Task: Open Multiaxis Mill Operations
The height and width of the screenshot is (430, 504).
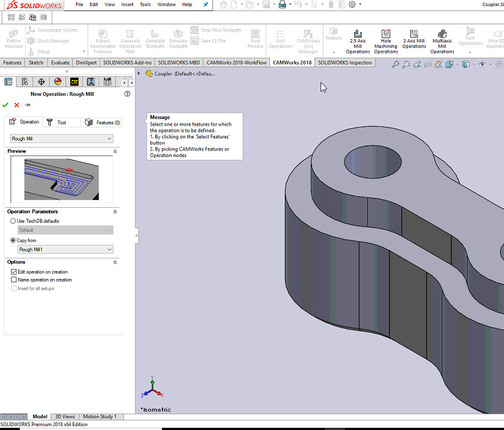Action: 442,41
